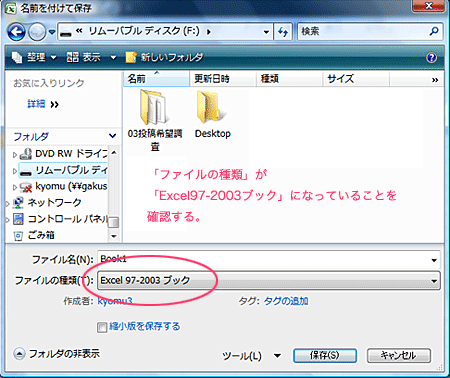Select リムーバブル ディスク in folder tree
This screenshot has height=378, width=450.
pos(63,170)
